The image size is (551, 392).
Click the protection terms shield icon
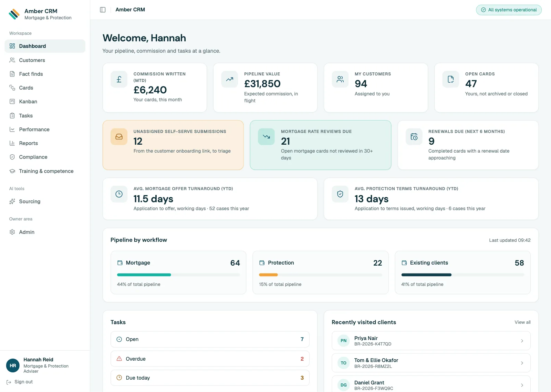[x=340, y=194]
